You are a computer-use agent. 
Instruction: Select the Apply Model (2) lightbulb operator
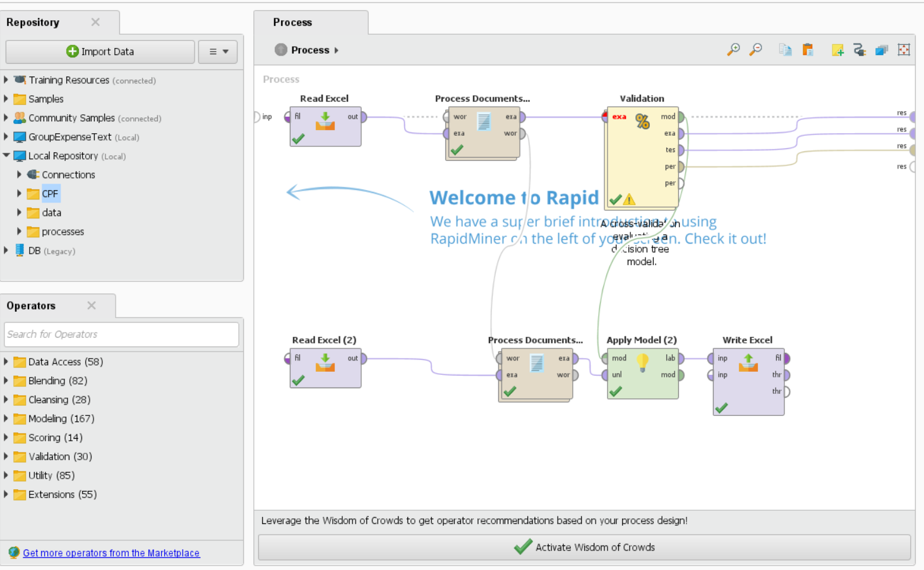point(643,374)
